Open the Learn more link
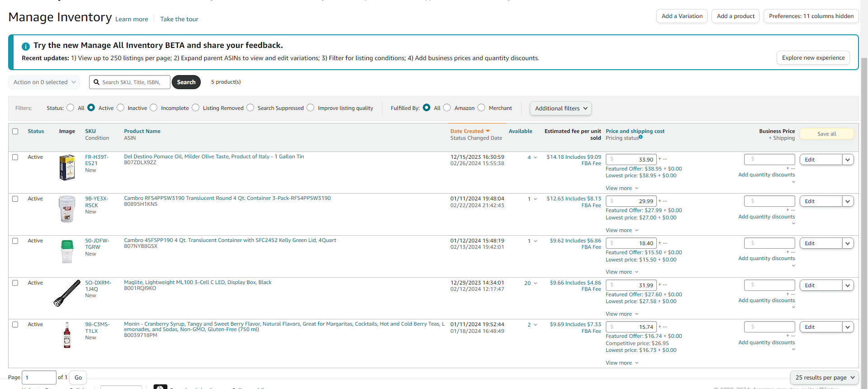The height and width of the screenshot is (389, 868). [132, 19]
